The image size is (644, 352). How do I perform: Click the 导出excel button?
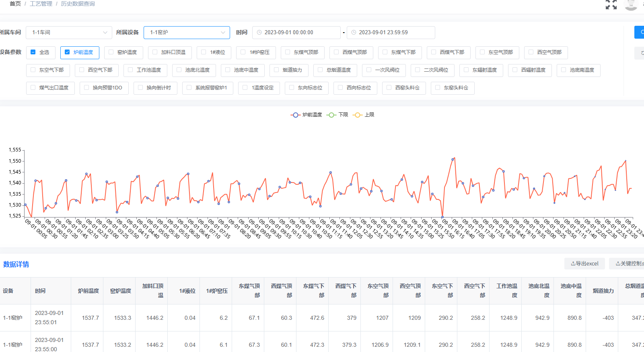[x=584, y=264]
